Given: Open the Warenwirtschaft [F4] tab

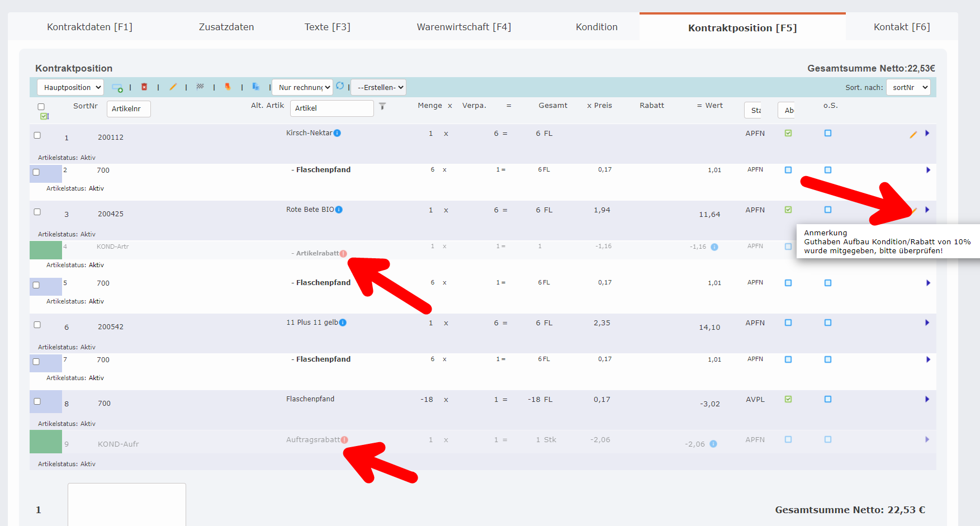Looking at the screenshot, I should coord(463,27).
